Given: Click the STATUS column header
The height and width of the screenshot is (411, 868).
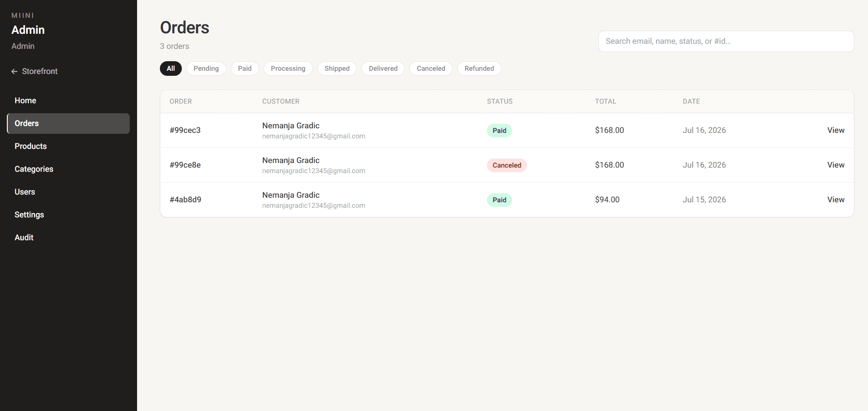Looking at the screenshot, I should [x=500, y=101].
